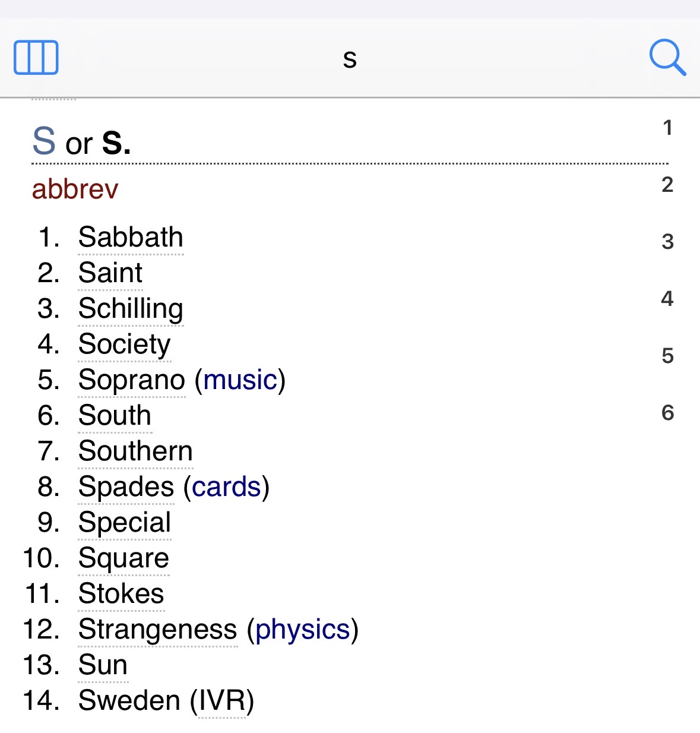This screenshot has width=700, height=733.
Task: Jump to section 4 in index
Action: (x=667, y=298)
